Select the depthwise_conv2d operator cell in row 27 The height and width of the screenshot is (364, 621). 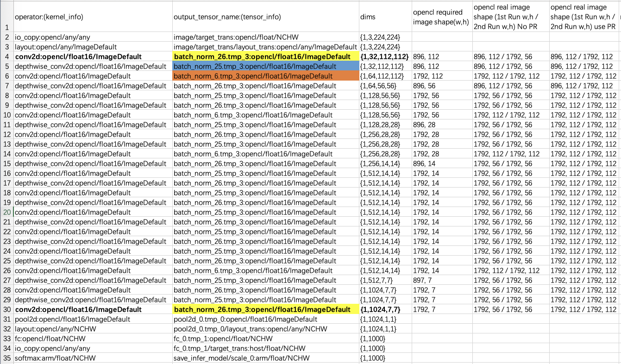(x=93, y=280)
